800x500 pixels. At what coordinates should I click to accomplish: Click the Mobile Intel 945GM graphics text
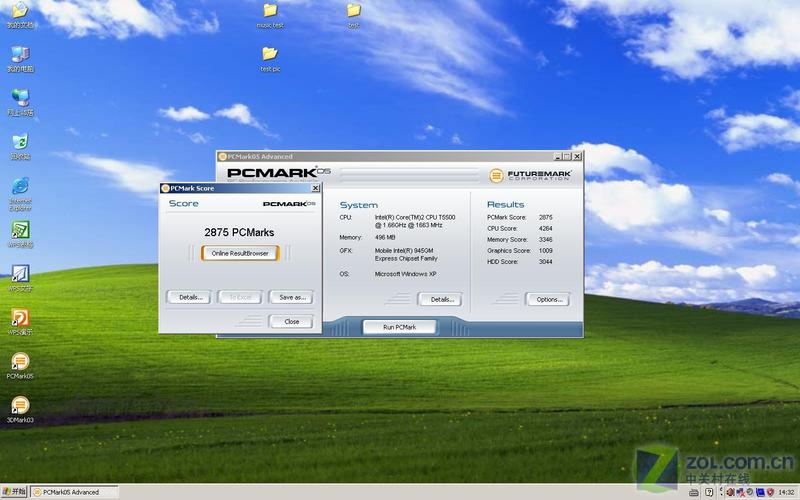tap(406, 255)
